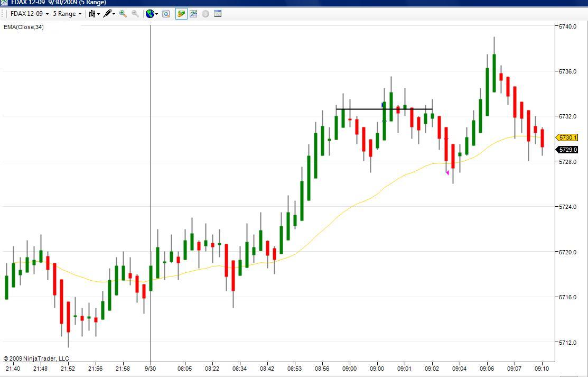This screenshot has height=377, width=588.
Task: Click the zoom out magnifier icon
Action: (x=135, y=14)
